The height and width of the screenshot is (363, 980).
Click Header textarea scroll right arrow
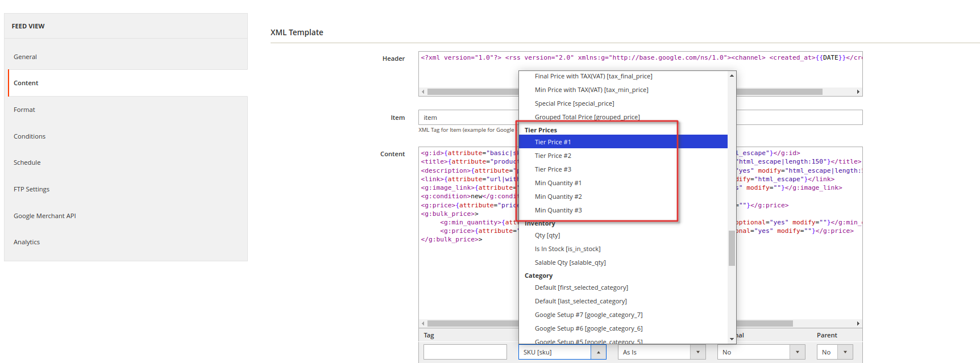[858, 91]
